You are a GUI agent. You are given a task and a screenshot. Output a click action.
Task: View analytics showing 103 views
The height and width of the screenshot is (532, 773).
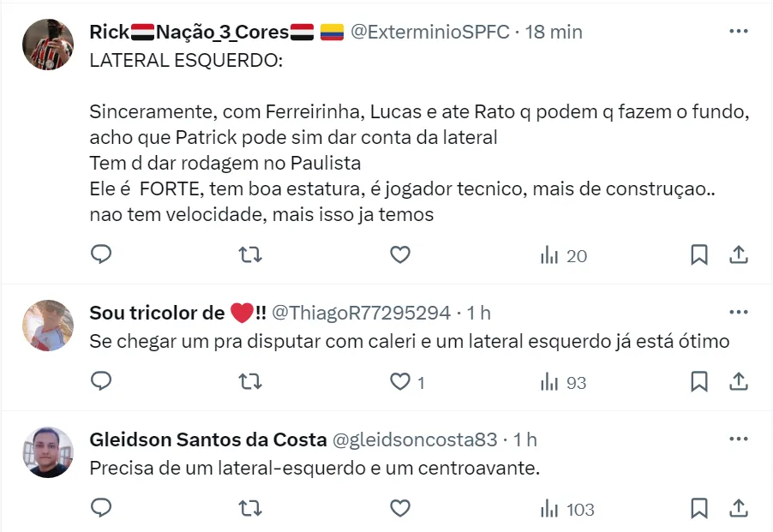click(x=566, y=509)
